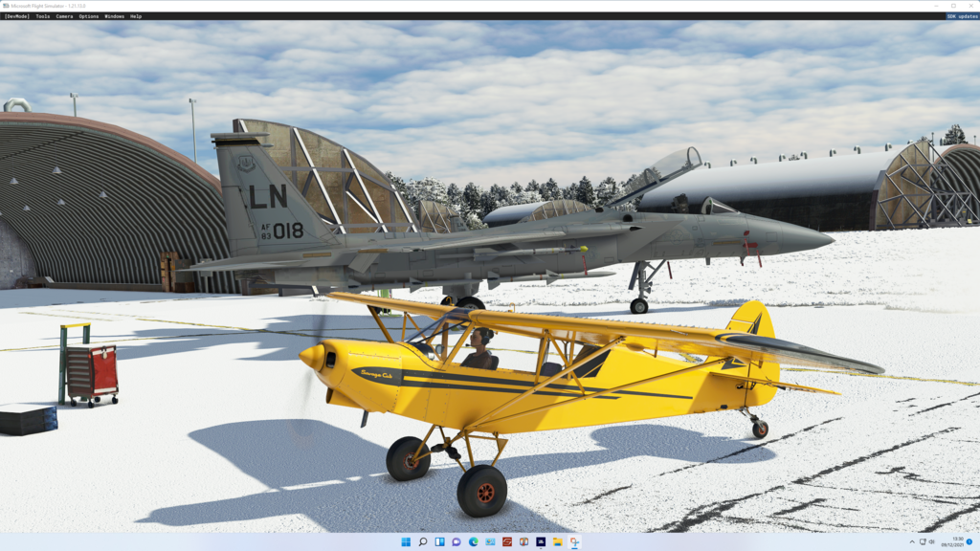Image resolution: width=980 pixels, height=551 pixels.
Task: Open File Explorer from taskbar
Action: tap(558, 541)
